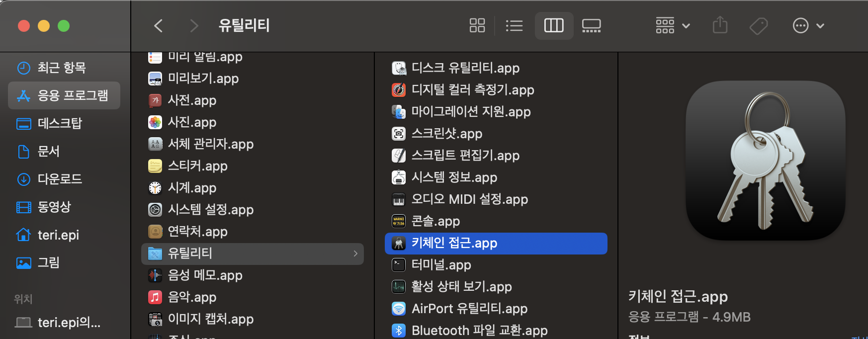
Task: Click the 스티커.app icon
Action: (155, 166)
